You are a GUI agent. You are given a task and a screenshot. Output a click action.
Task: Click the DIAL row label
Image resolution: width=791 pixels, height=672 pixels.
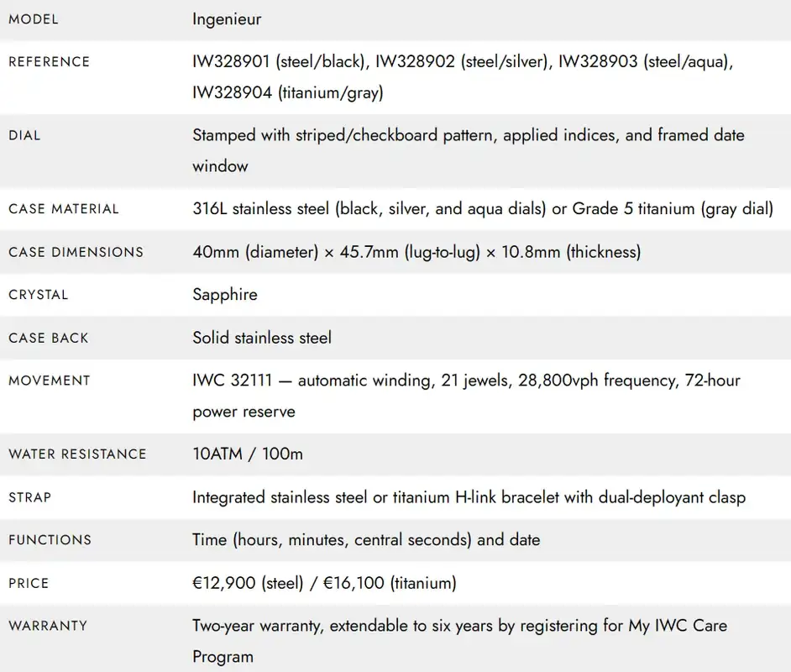click(24, 135)
